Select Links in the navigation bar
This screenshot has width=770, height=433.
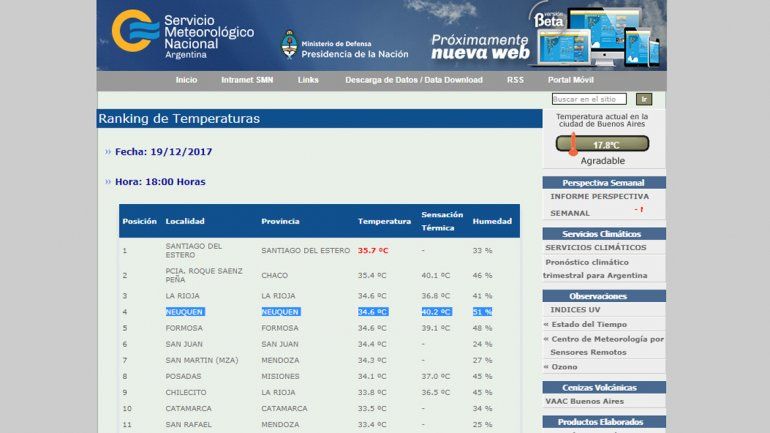coord(308,80)
